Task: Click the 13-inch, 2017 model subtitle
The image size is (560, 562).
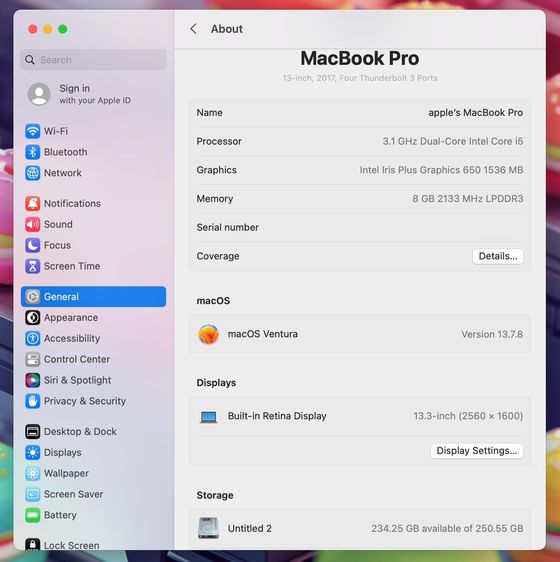Action: click(360, 78)
